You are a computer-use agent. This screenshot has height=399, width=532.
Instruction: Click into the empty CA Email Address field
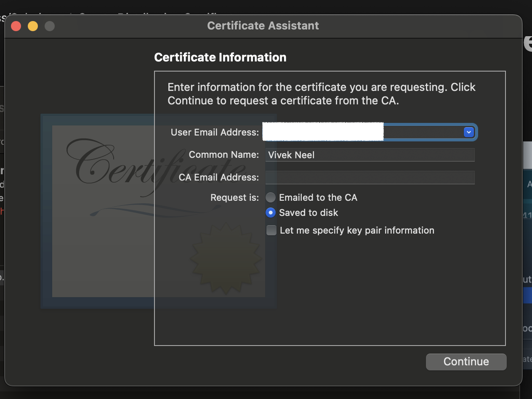point(370,178)
